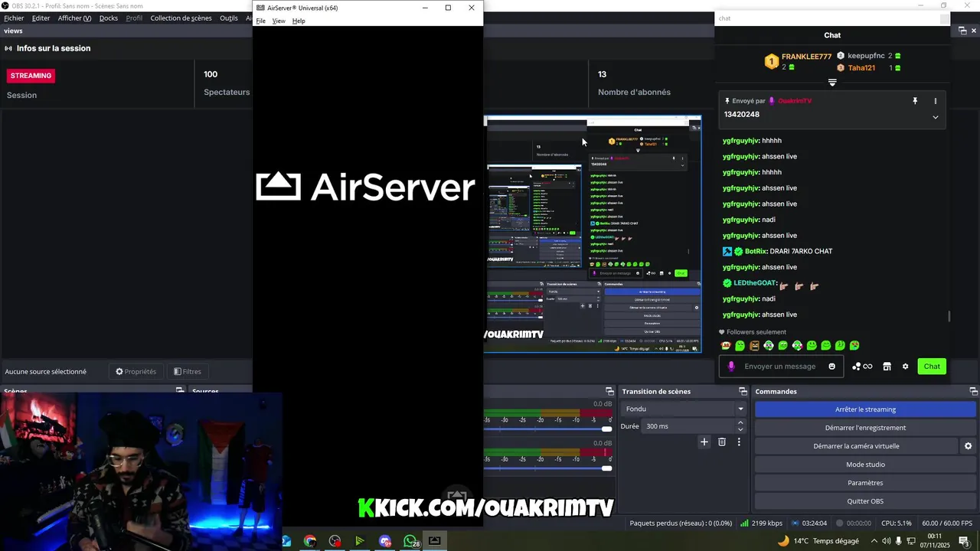Image resolution: width=980 pixels, height=551 pixels.
Task: Click the chat scrollbar thumb
Action: (x=949, y=316)
